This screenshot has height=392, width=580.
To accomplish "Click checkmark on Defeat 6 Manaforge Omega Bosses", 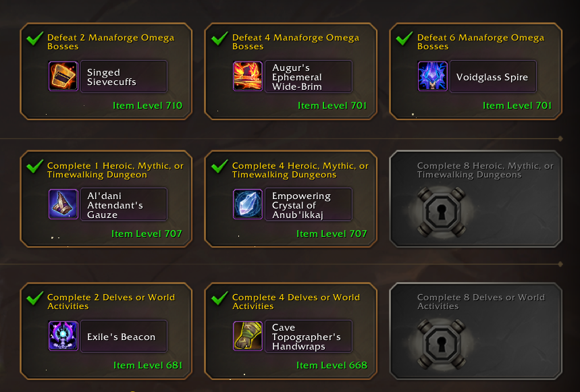I will pyautogui.click(x=404, y=38).
